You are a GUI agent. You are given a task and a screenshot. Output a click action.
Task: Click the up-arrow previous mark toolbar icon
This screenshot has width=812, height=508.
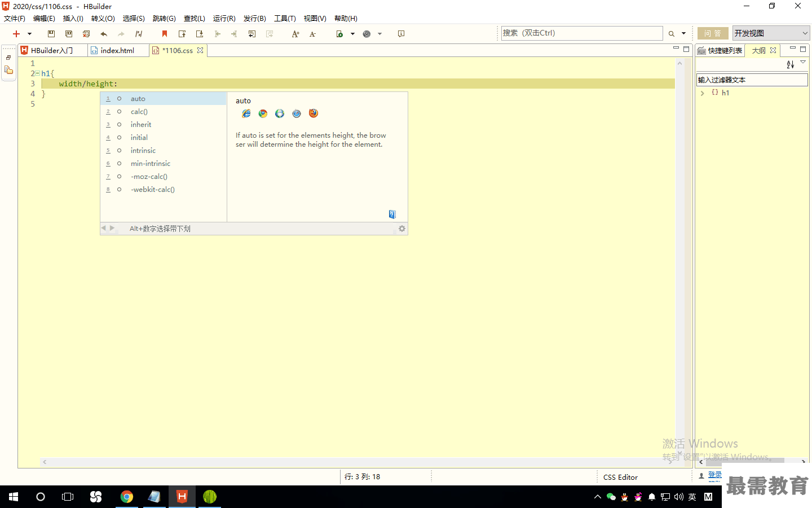(182, 34)
